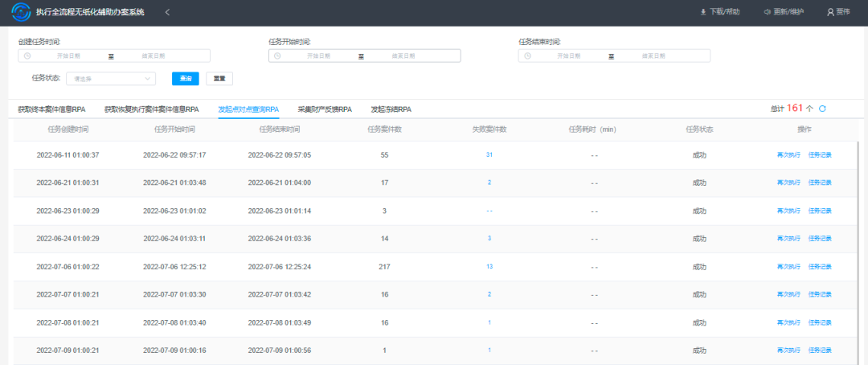This screenshot has height=365, width=868.
Task: Click the 任务创建时间 column header
Action: 68,129
